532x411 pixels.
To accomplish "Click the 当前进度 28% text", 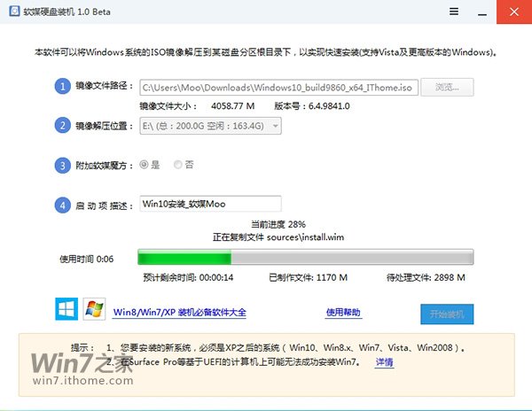I will pos(278,224).
